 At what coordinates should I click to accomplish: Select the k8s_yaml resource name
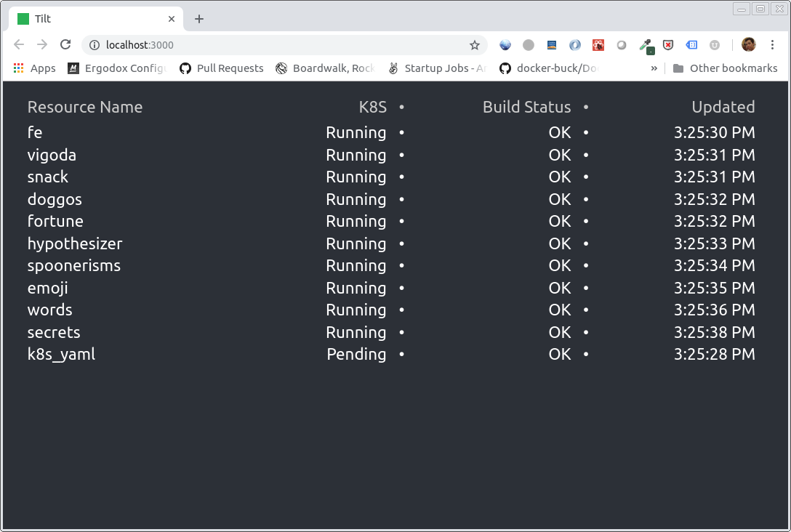(x=61, y=355)
